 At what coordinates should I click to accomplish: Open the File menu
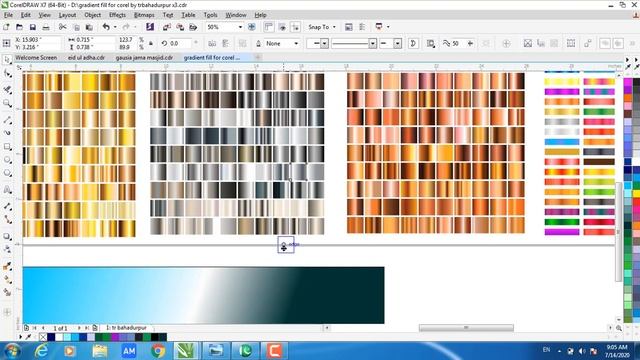point(8,15)
